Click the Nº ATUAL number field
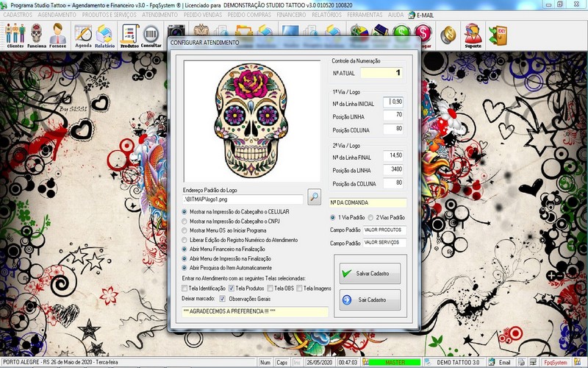This screenshot has height=368, width=588. (x=381, y=73)
